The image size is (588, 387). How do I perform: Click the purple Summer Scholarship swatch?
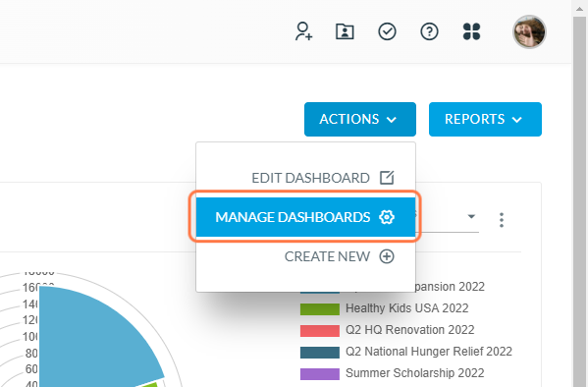(x=320, y=374)
